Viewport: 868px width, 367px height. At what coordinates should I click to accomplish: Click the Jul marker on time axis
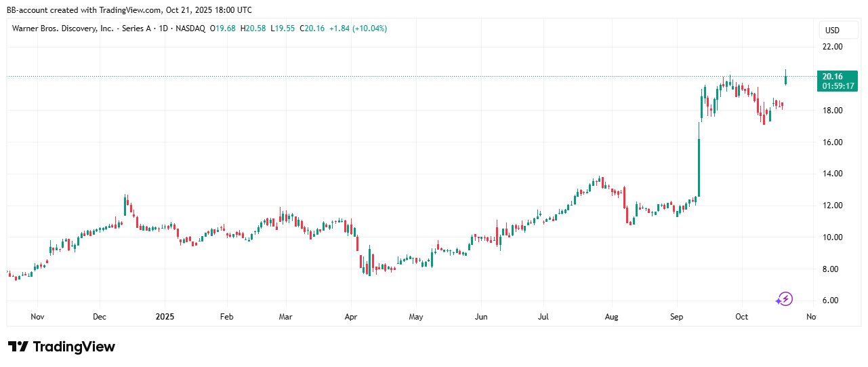(x=542, y=317)
